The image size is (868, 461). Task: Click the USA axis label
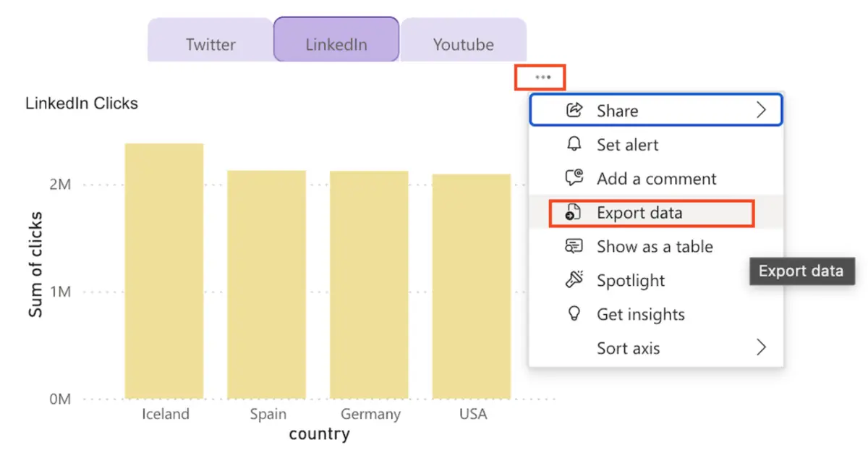point(472,414)
